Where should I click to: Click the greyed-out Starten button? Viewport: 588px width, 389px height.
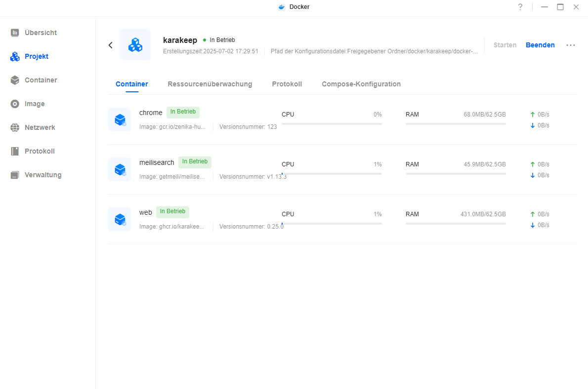(x=505, y=45)
